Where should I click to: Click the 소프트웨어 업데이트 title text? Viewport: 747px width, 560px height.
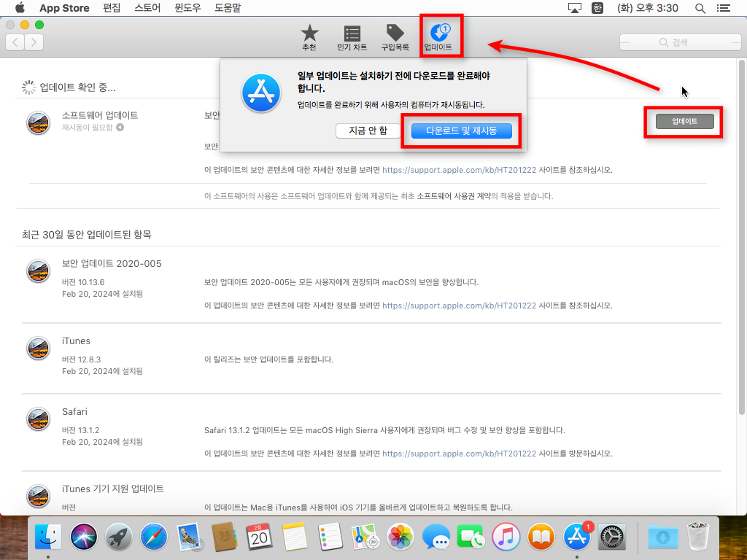click(x=100, y=115)
